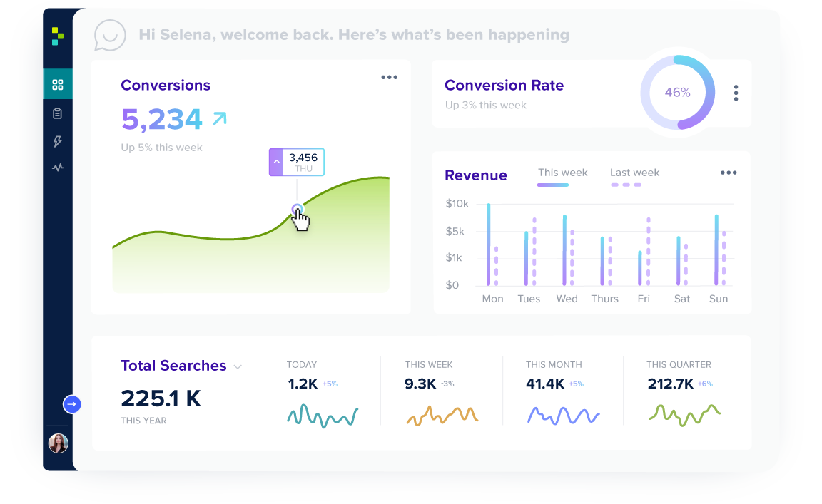The height and width of the screenshot is (504, 822).
Task: Open the Revenue card three-dot menu
Action: pos(728,173)
